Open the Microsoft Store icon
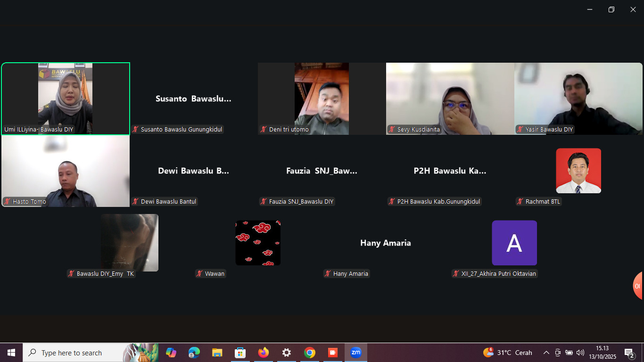The height and width of the screenshot is (362, 644). click(x=240, y=353)
